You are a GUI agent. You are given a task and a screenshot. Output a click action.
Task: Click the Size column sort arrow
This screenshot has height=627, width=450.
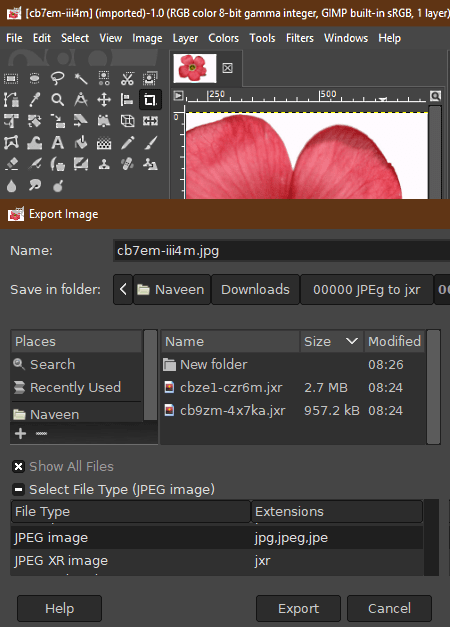coord(352,341)
